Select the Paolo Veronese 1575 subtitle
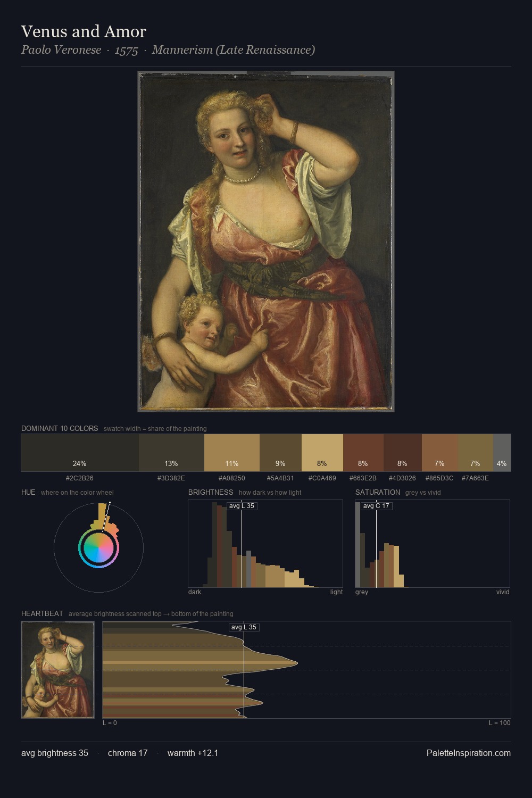 click(168, 50)
